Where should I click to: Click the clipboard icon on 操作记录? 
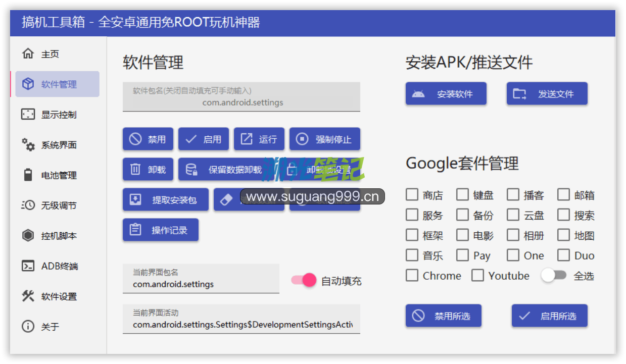[x=135, y=230]
